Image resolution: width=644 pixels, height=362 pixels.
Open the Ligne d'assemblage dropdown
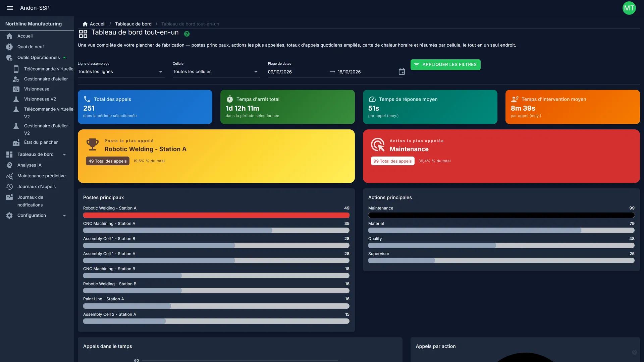pos(121,72)
